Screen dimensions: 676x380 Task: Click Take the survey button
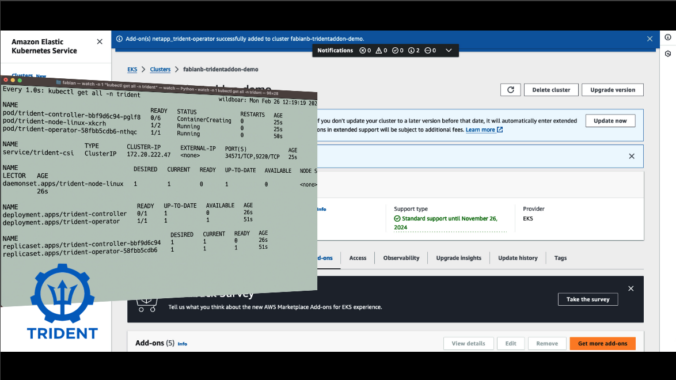click(588, 299)
